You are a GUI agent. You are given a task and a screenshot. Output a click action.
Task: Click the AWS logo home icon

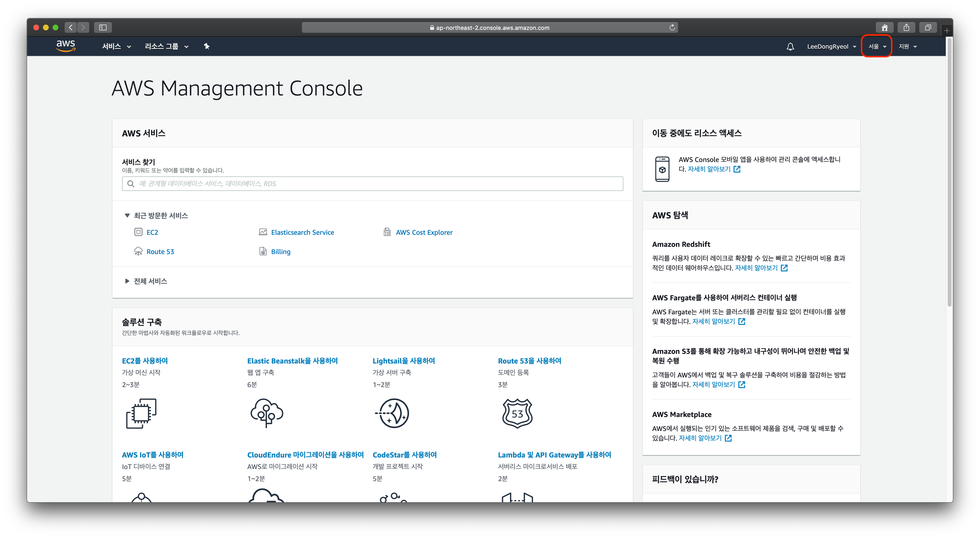(66, 46)
